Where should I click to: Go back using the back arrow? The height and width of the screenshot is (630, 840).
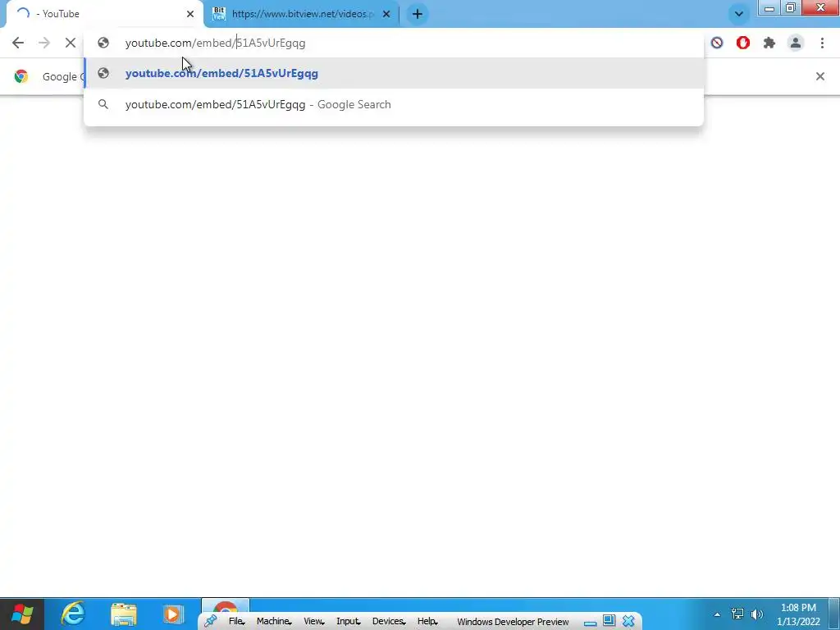point(18,43)
